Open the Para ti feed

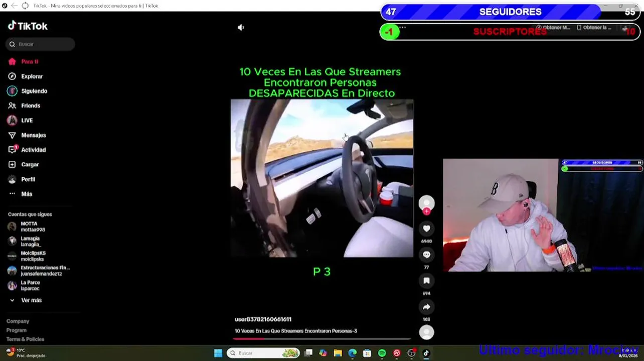(30, 62)
